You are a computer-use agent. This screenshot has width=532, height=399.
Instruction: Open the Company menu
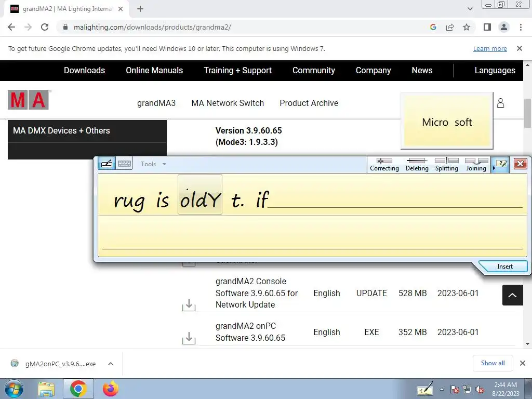click(373, 70)
